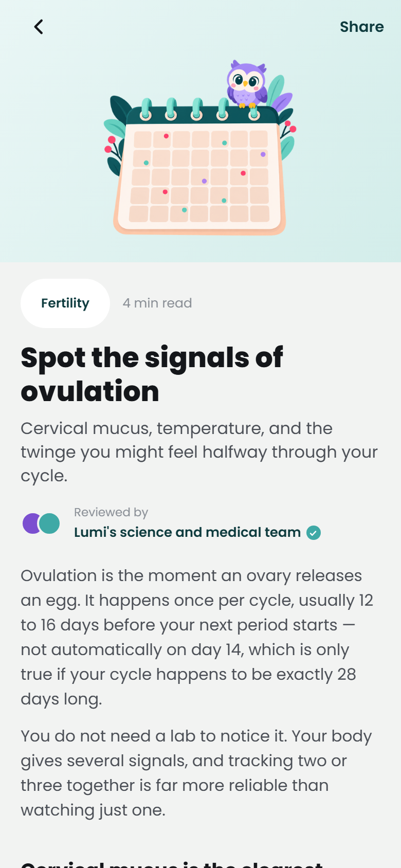401x868 pixels.
Task: Click the calendar grid illustration
Action: [199, 176]
